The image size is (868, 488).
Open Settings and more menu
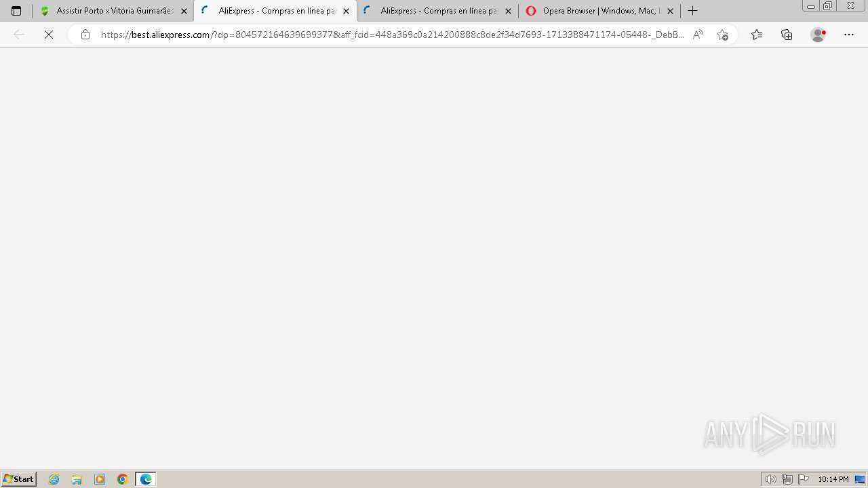(849, 35)
